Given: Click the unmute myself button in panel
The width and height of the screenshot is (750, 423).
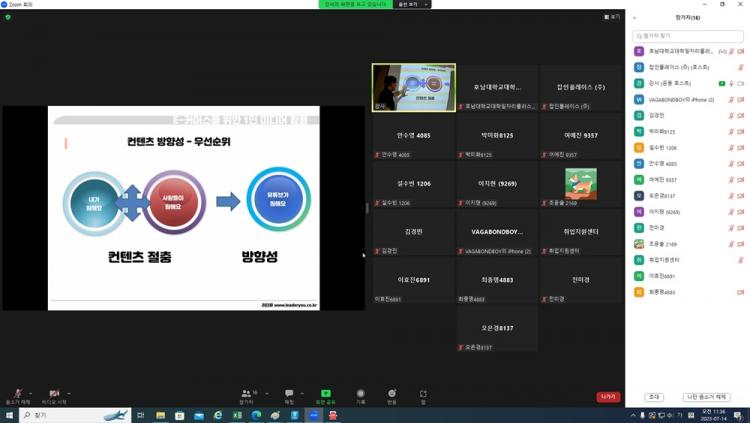Looking at the screenshot, I should coord(706,397).
